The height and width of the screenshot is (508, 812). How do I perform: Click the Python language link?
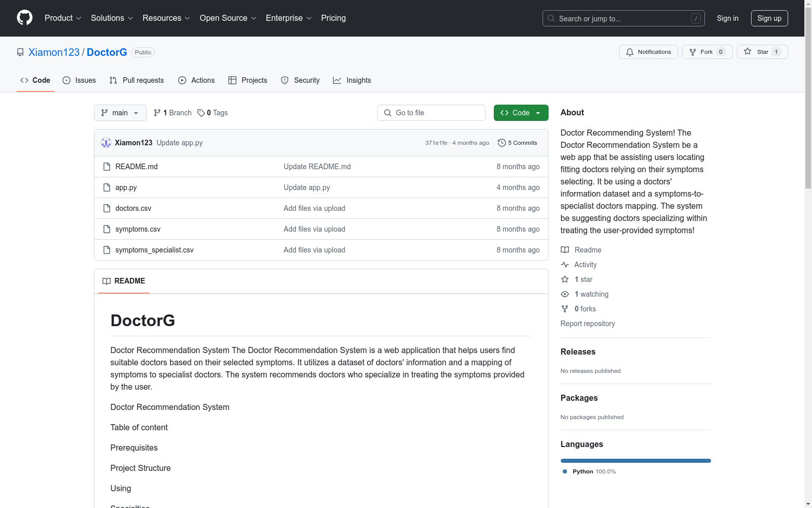point(589,471)
